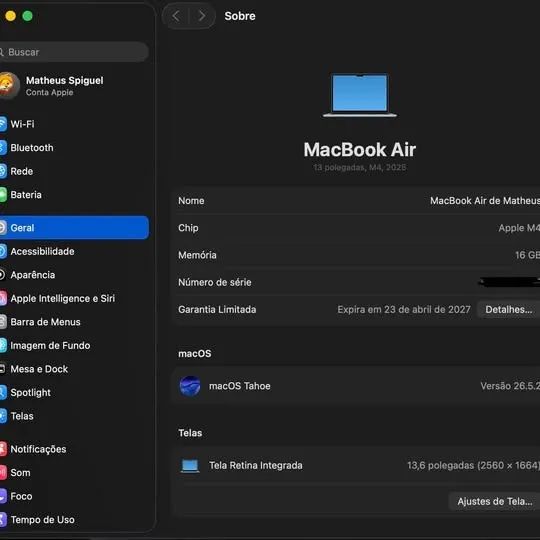Open Apple Intelligence e Siri settings
This screenshot has width=540, height=540.
(74, 298)
